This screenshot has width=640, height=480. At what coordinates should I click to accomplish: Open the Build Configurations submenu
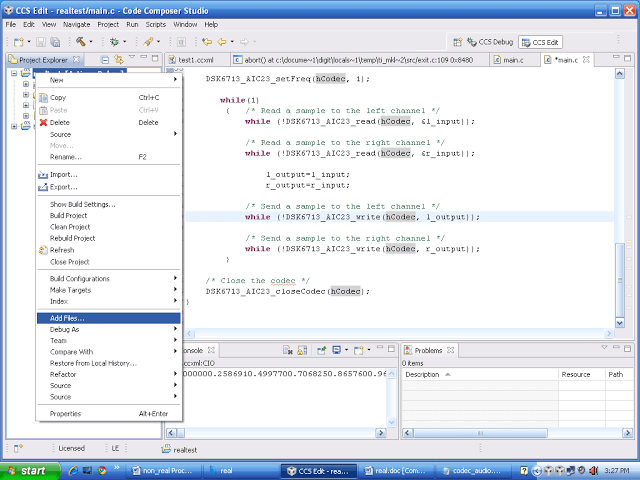[x=109, y=279]
